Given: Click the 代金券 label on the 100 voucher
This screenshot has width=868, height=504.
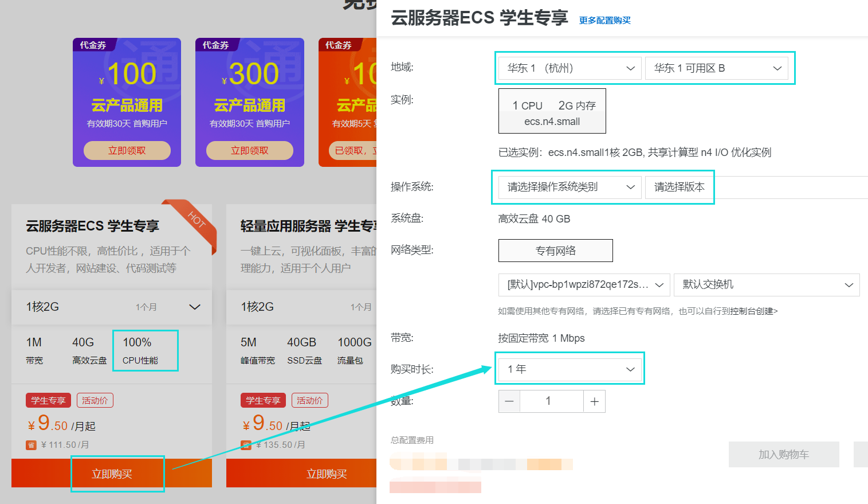Looking at the screenshot, I should point(93,45).
